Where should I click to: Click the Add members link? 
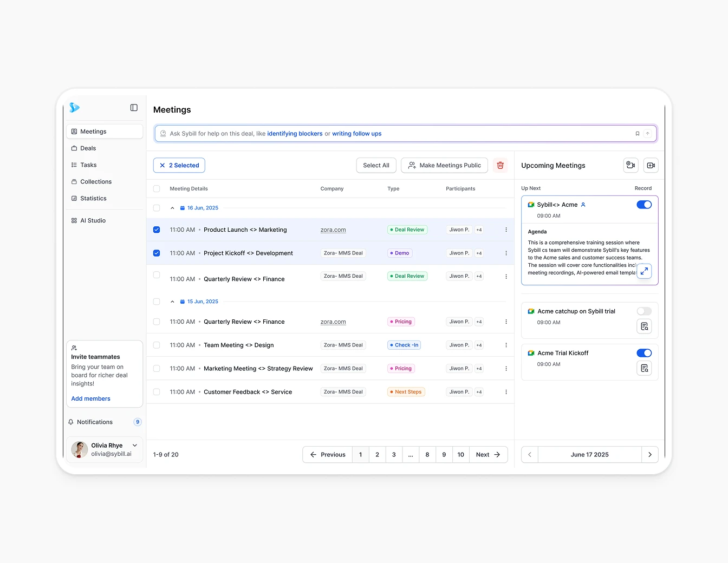[90, 398]
